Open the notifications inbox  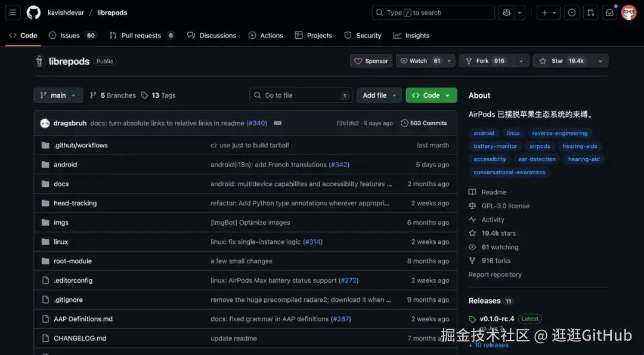609,13
